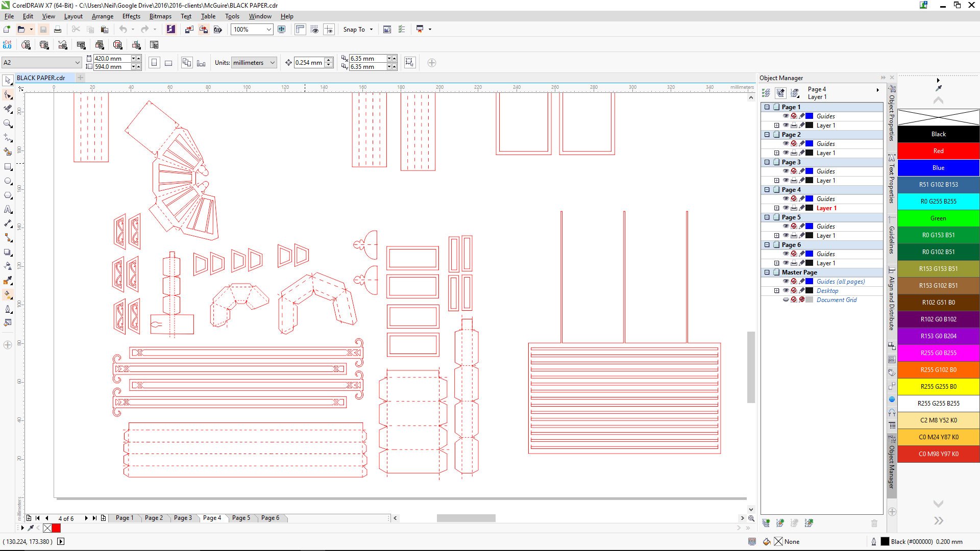
Task: Click the New Layer button in Object Manager
Action: [x=766, y=523]
